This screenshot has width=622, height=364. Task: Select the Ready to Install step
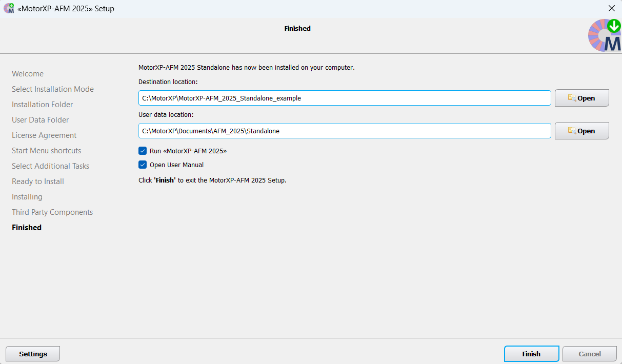click(x=38, y=181)
